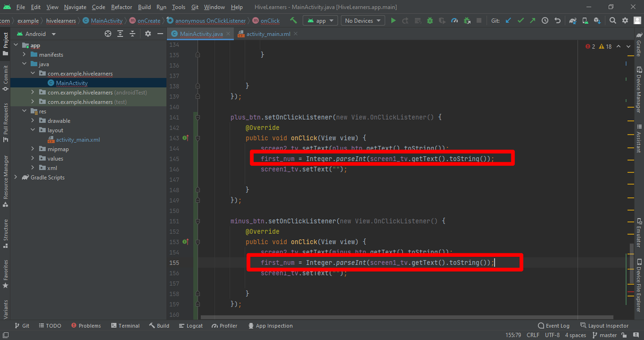Run the app with green play button
Screen dimensions: 644x340
393,21
